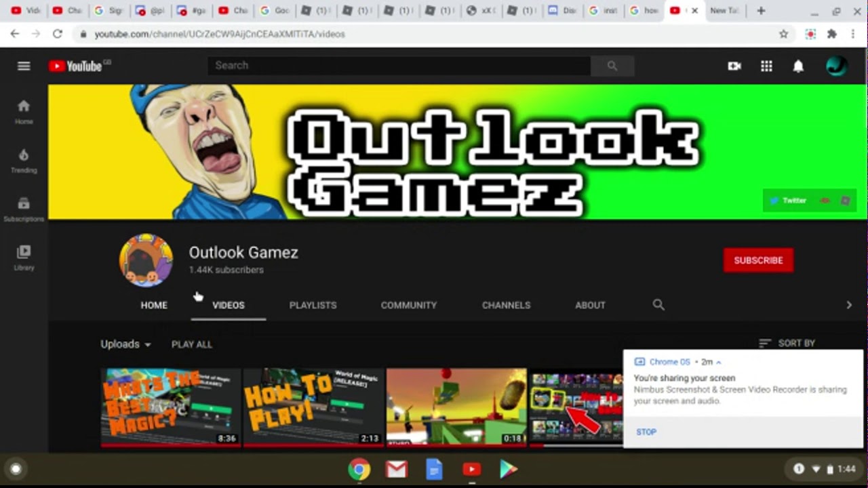This screenshot has height=488, width=868.
Task: Open the What's The Best Magic video thumbnail
Action: (x=171, y=407)
